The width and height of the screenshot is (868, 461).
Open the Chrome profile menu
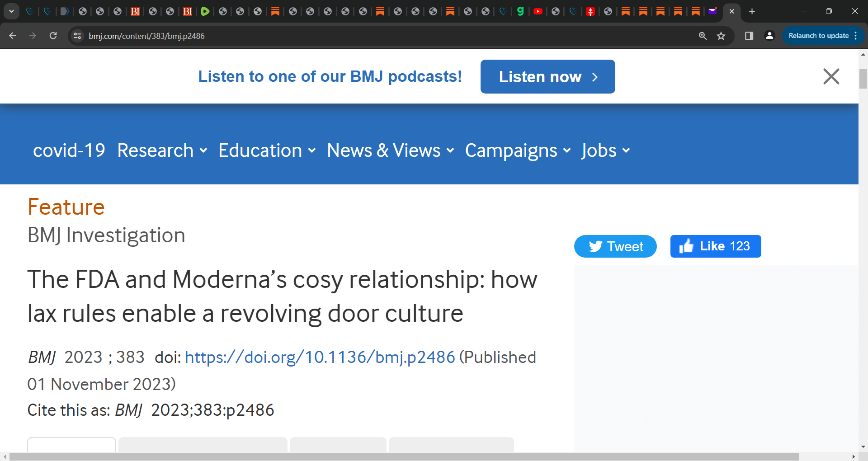point(769,36)
